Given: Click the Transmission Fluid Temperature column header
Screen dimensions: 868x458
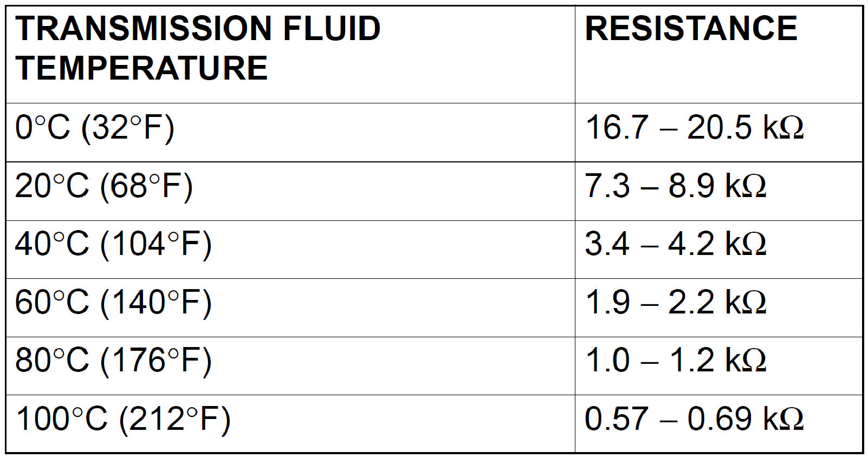Looking at the screenshot, I should [198, 48].
